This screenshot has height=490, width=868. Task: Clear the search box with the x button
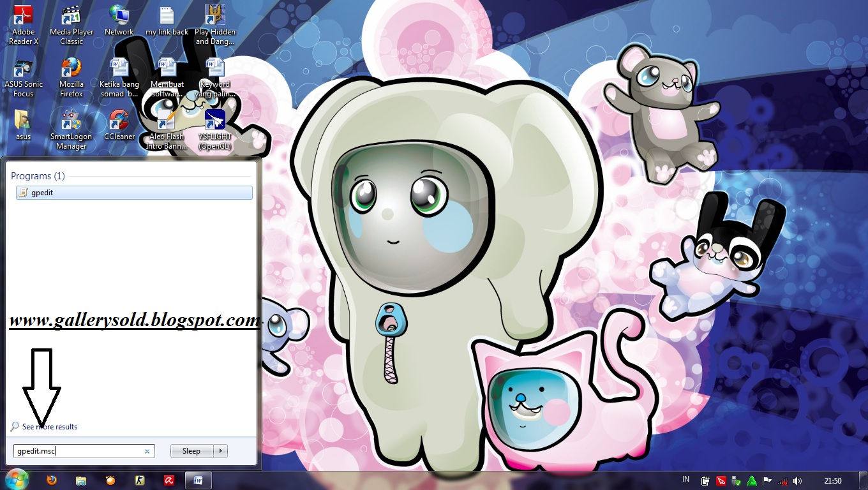147,451
